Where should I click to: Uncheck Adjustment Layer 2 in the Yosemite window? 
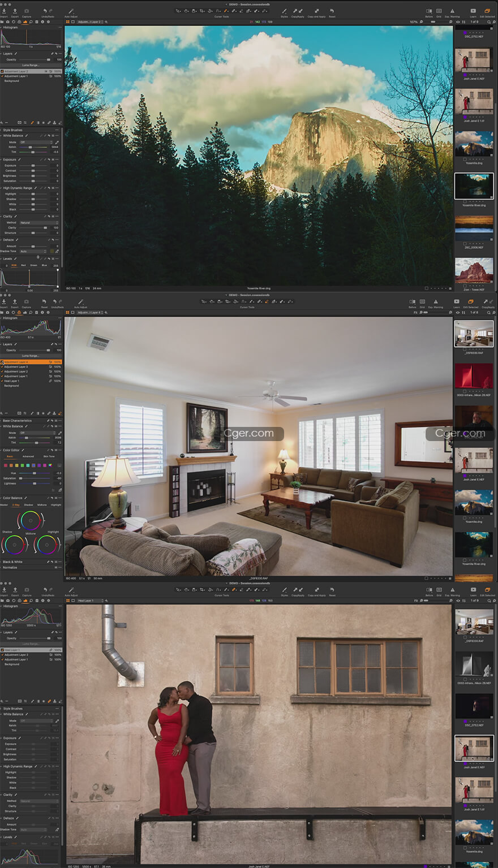[x=2, y=71]
